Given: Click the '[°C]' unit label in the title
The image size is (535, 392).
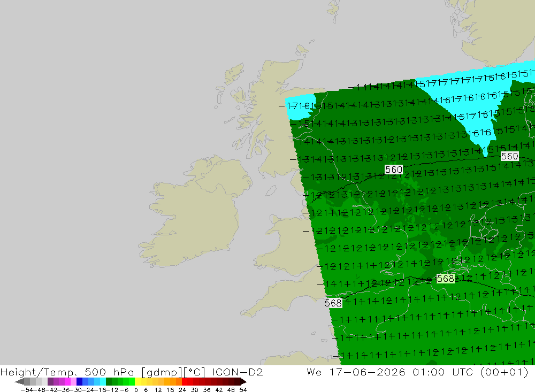Looking at the screenshot, I should tap(195, 372).
